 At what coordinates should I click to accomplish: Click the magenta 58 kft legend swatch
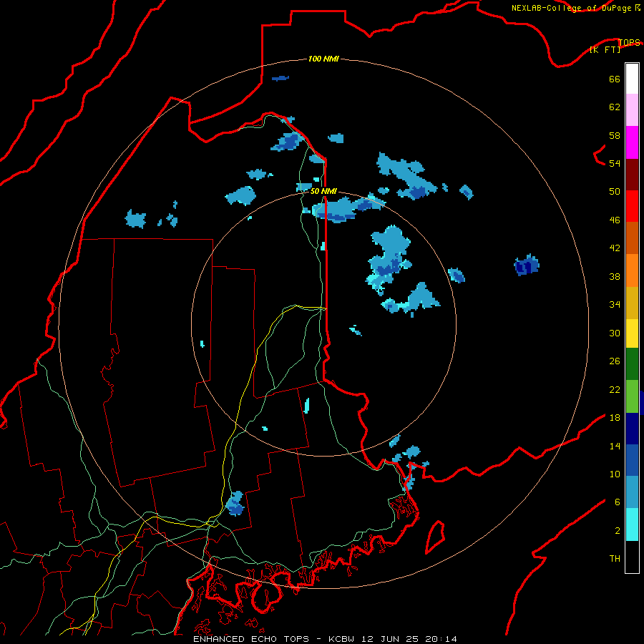coord(632,142)
